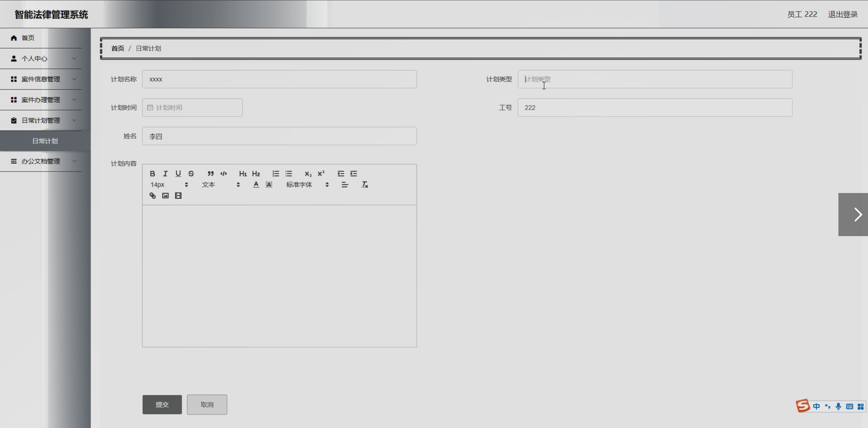868x428 pixels.
Task: Insert a code block
Action: pyautogui.click(x=224, y=174)
